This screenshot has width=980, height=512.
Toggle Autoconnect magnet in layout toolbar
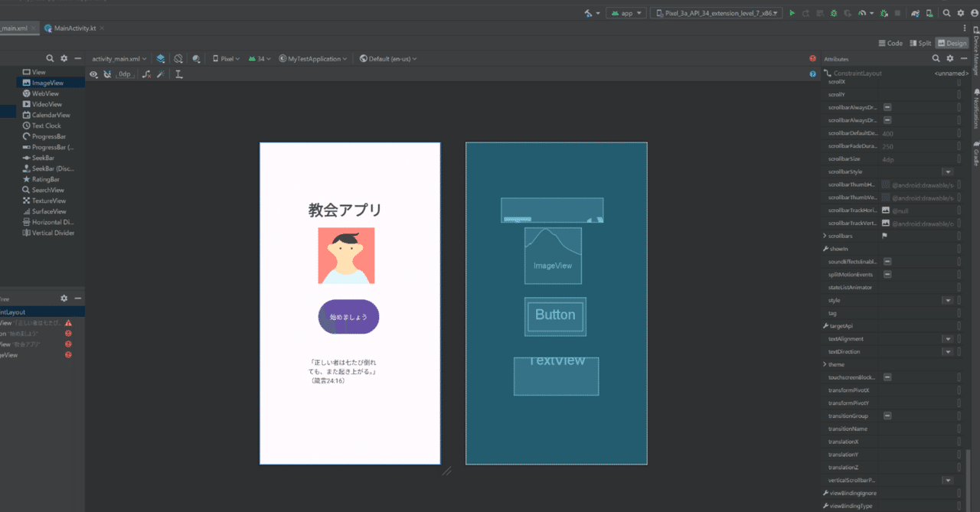(108, 74)
